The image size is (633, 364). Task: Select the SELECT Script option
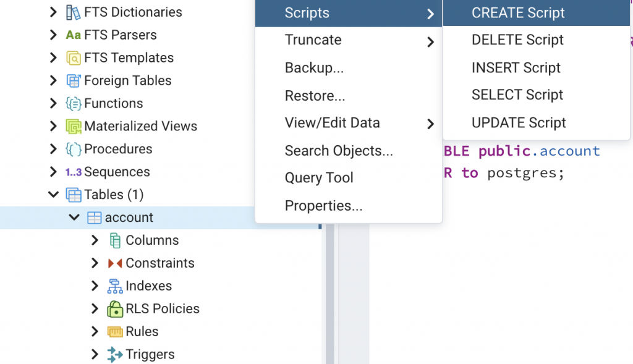tap(517, 95)
